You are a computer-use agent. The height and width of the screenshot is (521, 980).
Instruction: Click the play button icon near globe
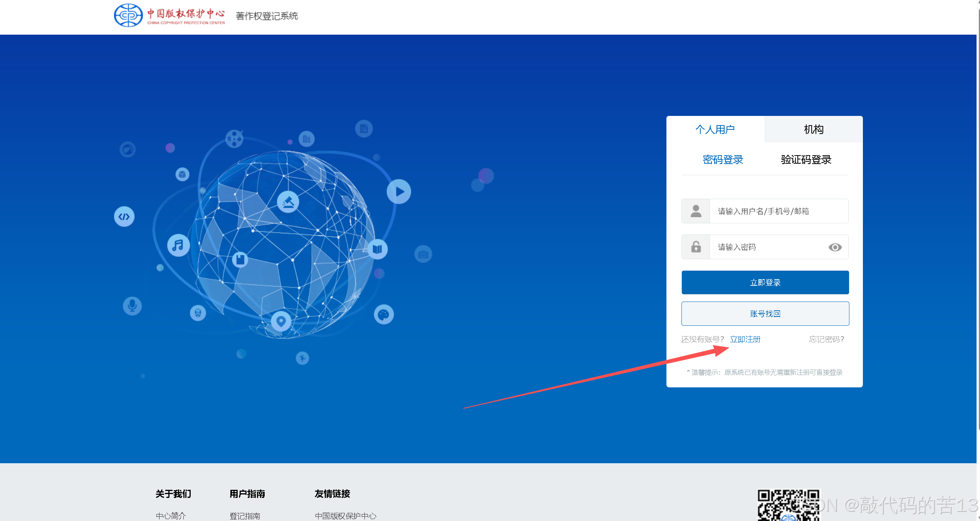click(x=399, y=192)
